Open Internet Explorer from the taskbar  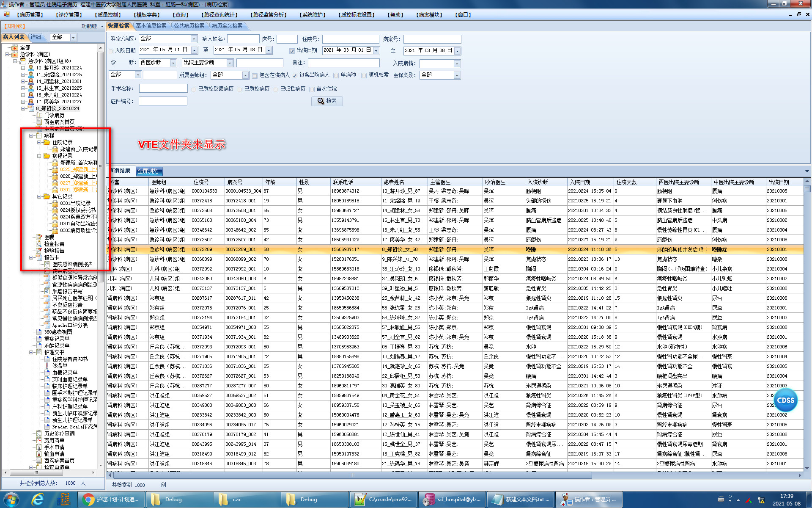[x=38, y=500]
